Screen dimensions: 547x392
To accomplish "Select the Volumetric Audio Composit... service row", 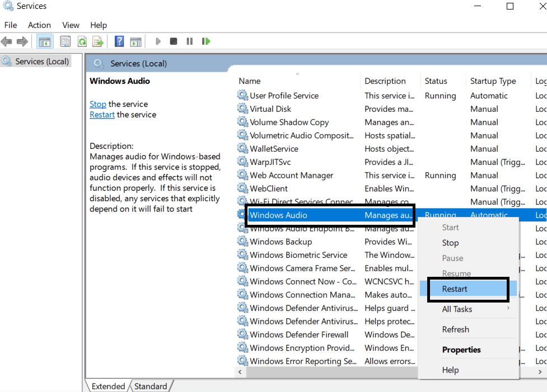I will pyautogui.click(x=391, y=135).
